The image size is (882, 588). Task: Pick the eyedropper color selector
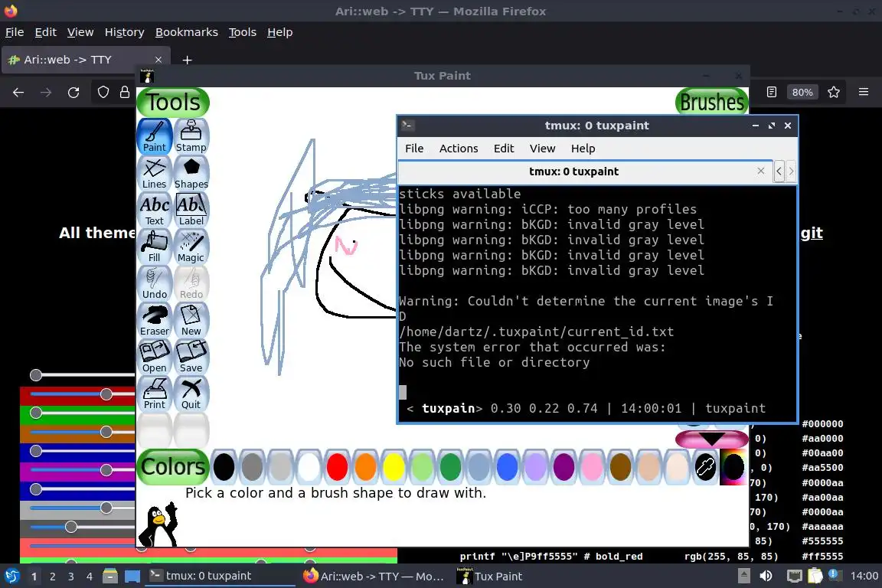[705, 467]
